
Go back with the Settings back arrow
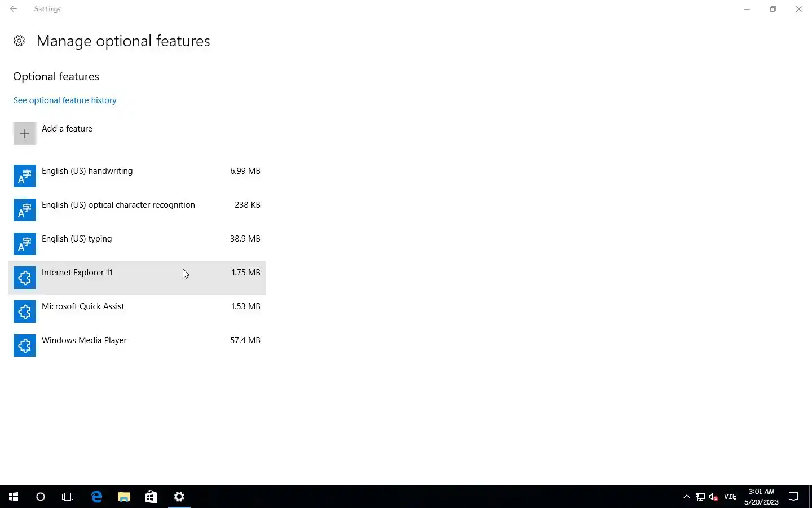(14, 9)
